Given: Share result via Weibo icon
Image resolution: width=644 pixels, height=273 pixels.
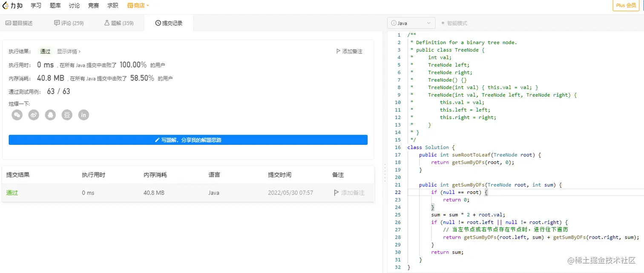Looking at the screenshot, I should tap(34, 115).
